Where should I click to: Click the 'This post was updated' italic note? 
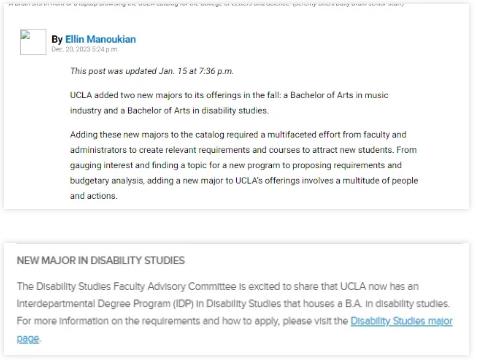click(x=152, y=71)
